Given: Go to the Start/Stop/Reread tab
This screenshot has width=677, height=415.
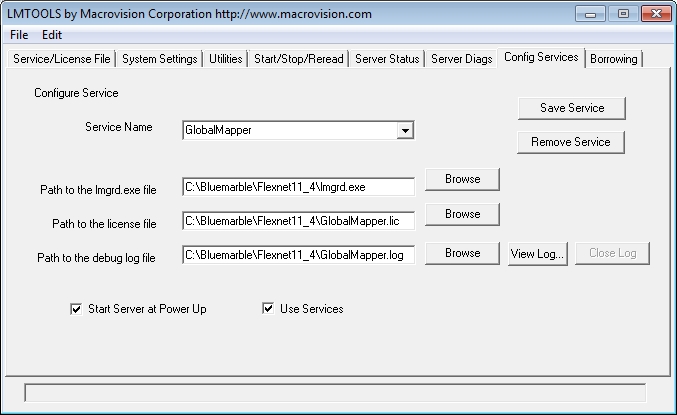Looking at the screenshot, I should (x=298, y=59).
